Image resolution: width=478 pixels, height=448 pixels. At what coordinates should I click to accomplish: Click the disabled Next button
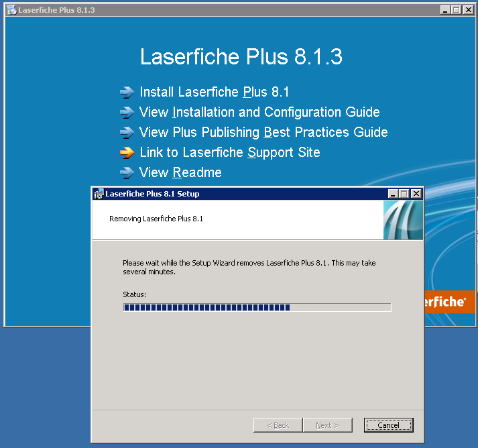click(327, 425)
